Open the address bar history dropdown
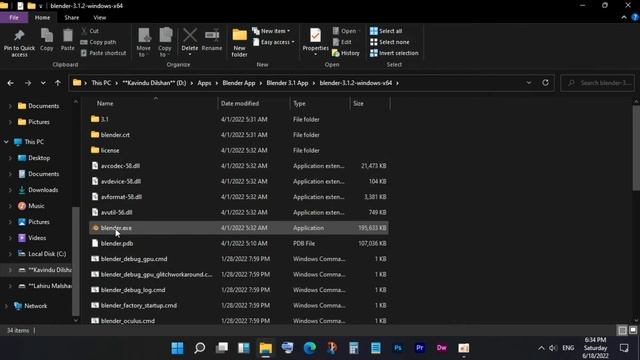The image size is (640, 360). coord(529,83)
